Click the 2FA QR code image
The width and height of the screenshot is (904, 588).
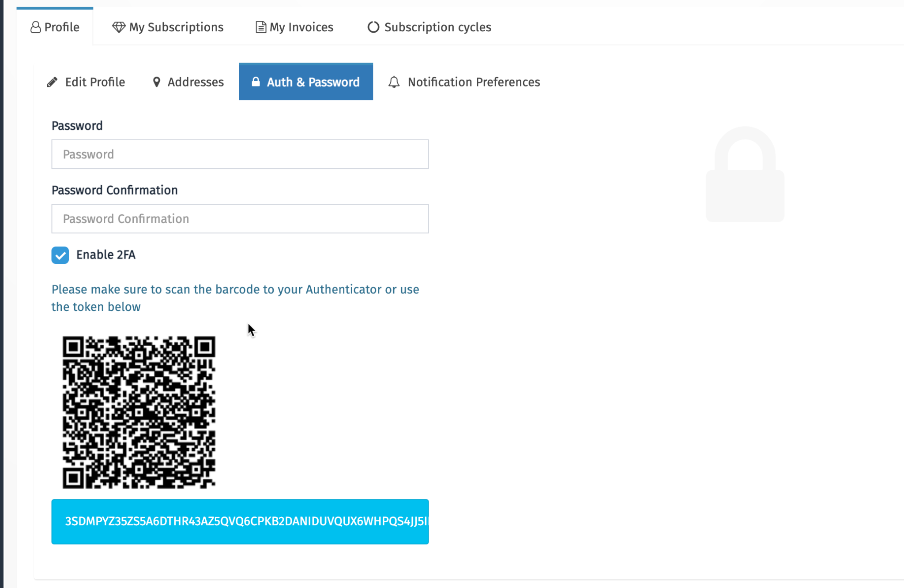point(139,412)
